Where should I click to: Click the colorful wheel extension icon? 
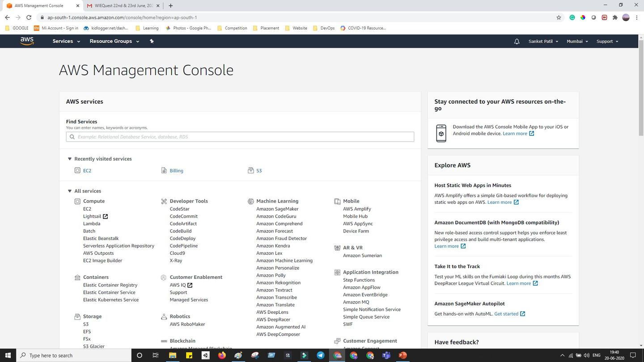tap(583, 17)
